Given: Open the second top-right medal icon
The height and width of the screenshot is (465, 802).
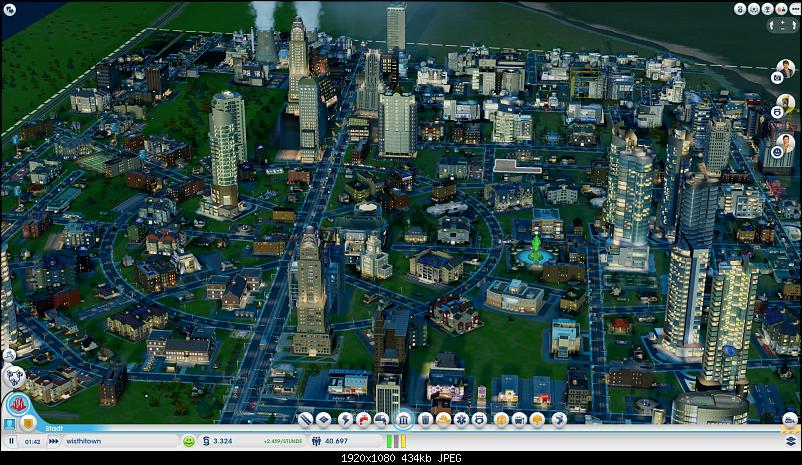Looking at the screenshot, I should 753,9.
